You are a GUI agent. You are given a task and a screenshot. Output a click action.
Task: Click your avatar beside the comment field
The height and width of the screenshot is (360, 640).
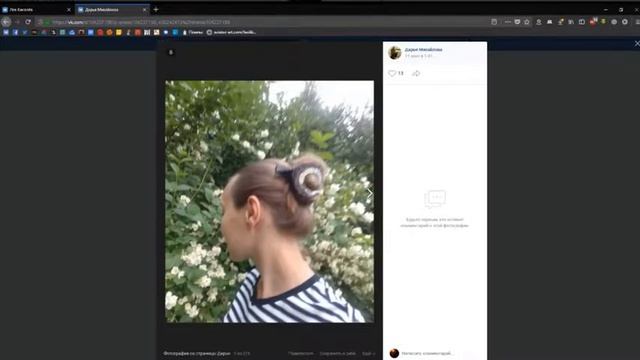point(394,353)
